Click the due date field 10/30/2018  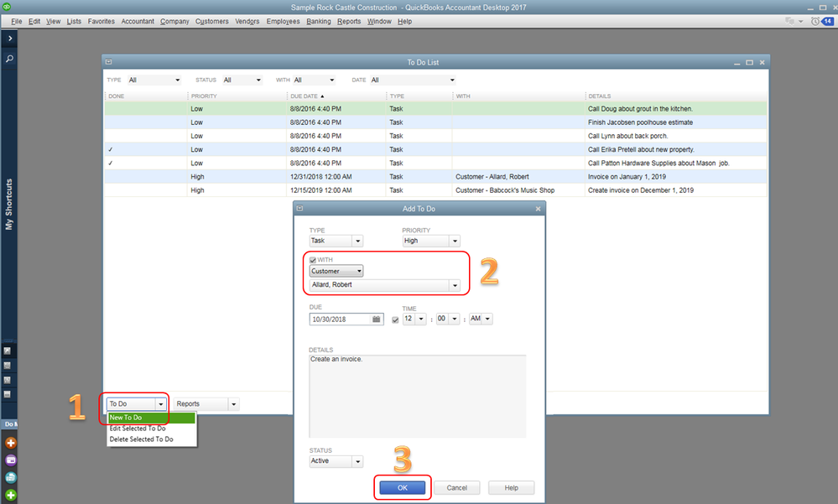pyautogui.click(x=340, y=319)
